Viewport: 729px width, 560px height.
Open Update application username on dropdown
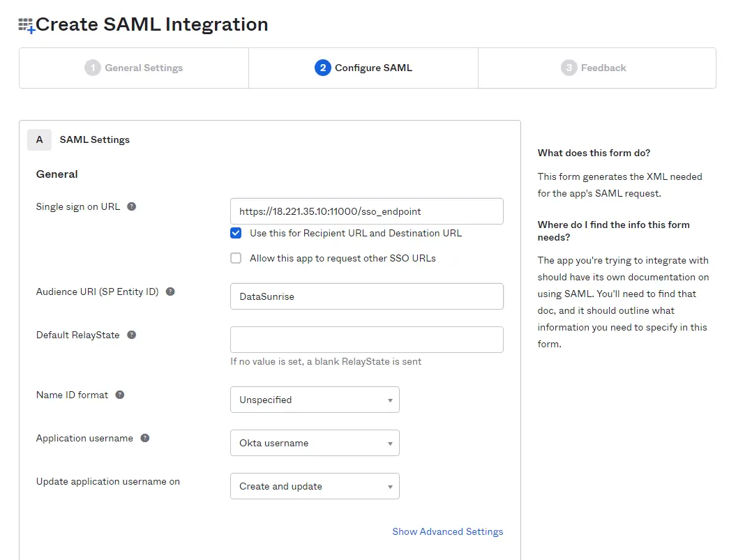pos(315,486)
